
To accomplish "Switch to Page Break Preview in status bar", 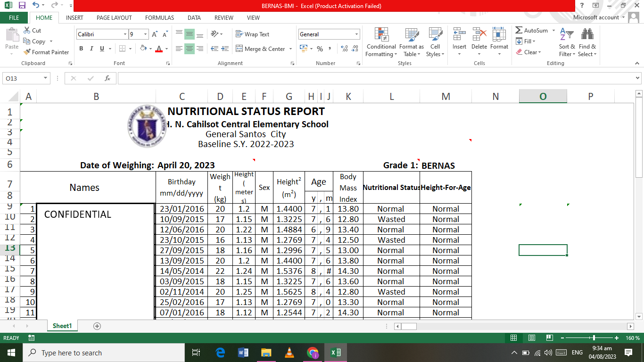I will (549, 338).
